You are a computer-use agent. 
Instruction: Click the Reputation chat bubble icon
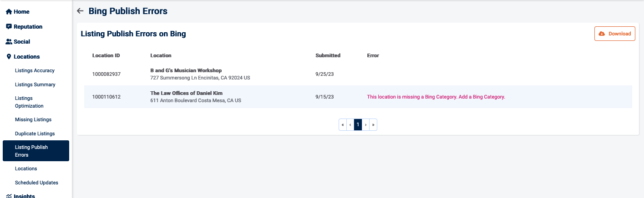tap(9, 27)
